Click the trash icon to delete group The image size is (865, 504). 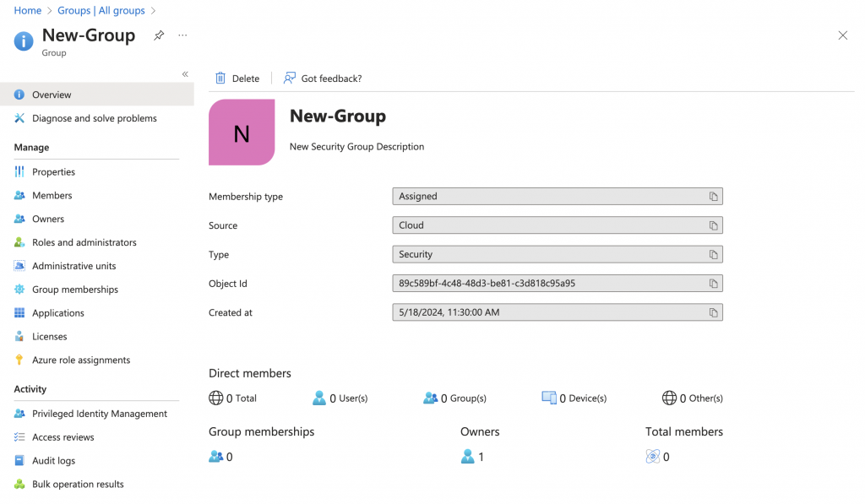coord(220,79)
